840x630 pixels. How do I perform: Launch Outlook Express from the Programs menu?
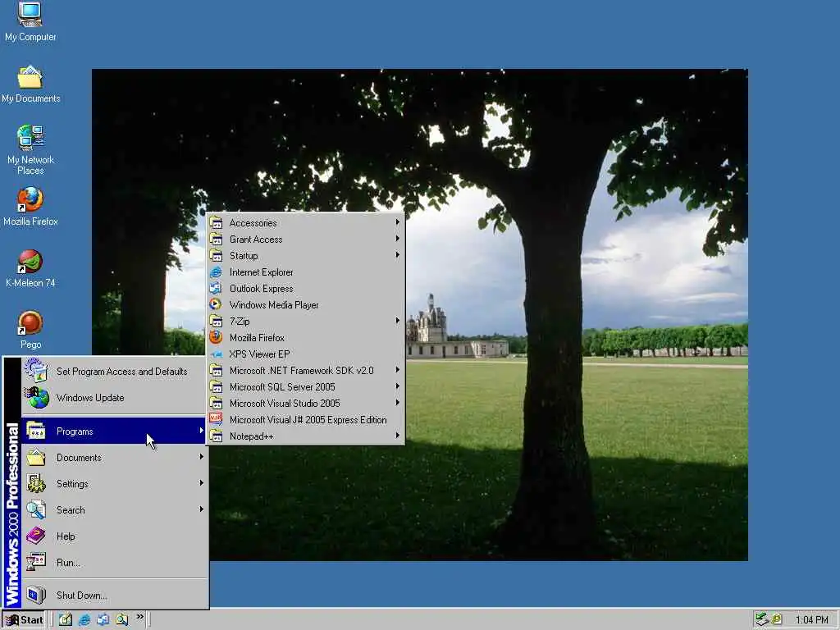pyautogui.click(x=305, y=289)
